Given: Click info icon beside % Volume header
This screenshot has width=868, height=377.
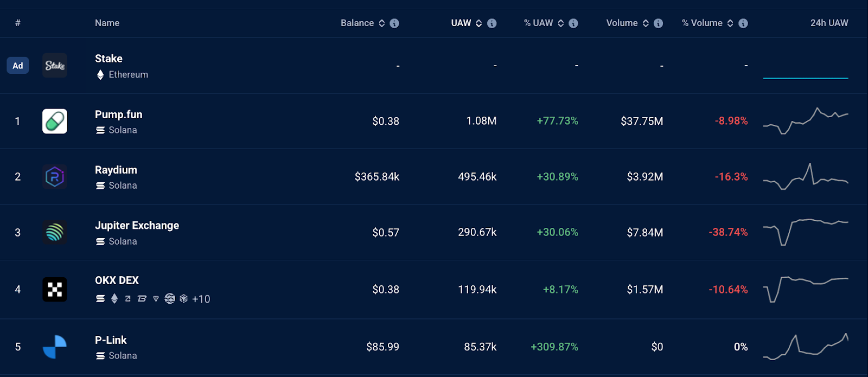Looking at the screenshot, I should [x=743, y=23].
